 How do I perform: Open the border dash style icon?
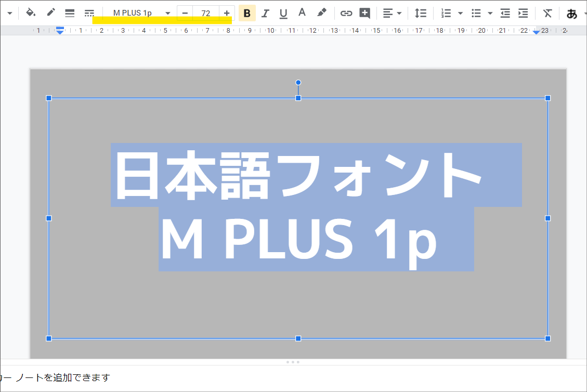(89, 14)
